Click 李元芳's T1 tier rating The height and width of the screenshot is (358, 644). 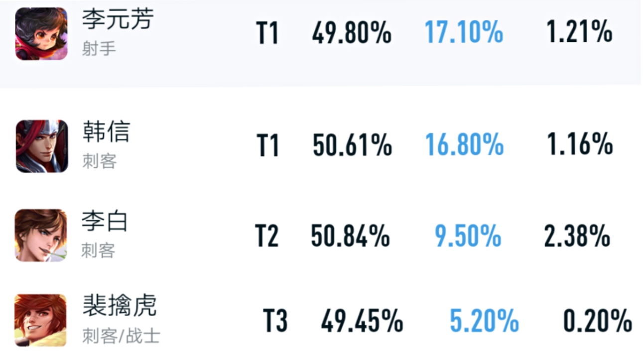pyautogui.click(x=267, y=33)
